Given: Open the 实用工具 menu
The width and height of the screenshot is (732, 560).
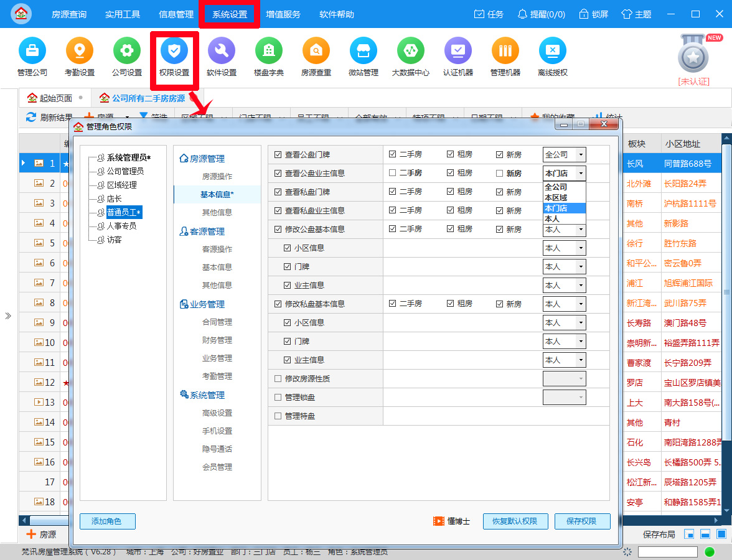Looking at the screenshot, I should [x=122, y=14].
